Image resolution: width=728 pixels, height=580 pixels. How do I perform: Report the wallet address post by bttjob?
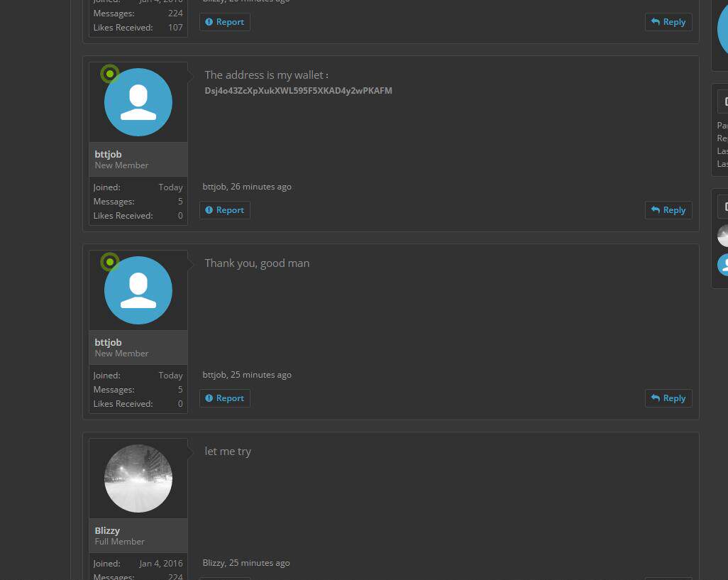click(x=225, y=210)
